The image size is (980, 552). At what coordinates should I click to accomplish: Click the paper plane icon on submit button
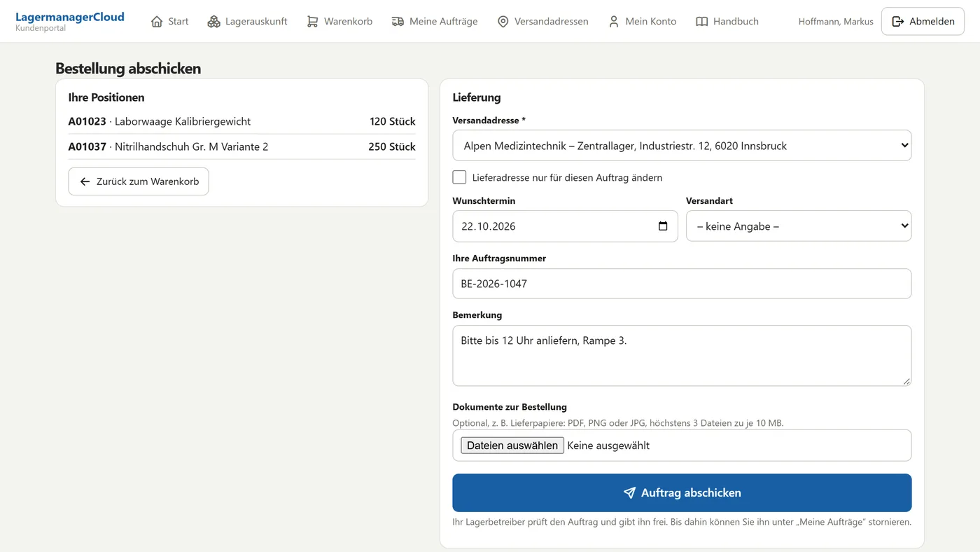point(629,493)
